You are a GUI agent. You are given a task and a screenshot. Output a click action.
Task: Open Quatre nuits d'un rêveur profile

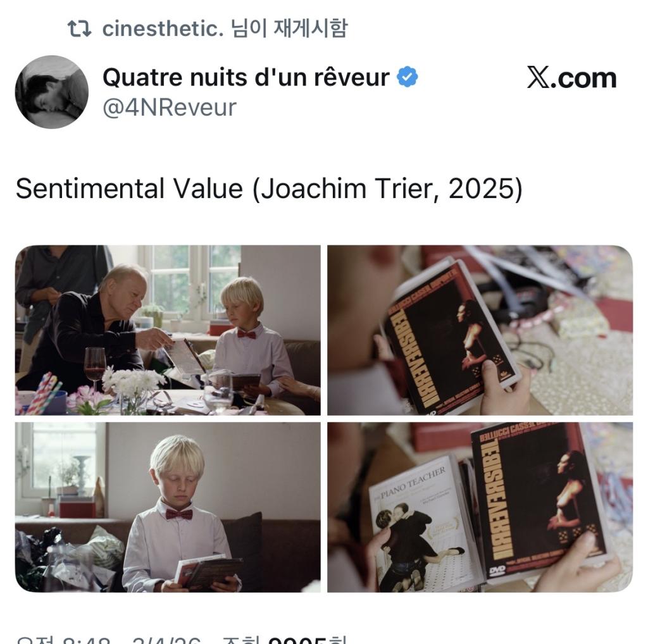point(246,77)
